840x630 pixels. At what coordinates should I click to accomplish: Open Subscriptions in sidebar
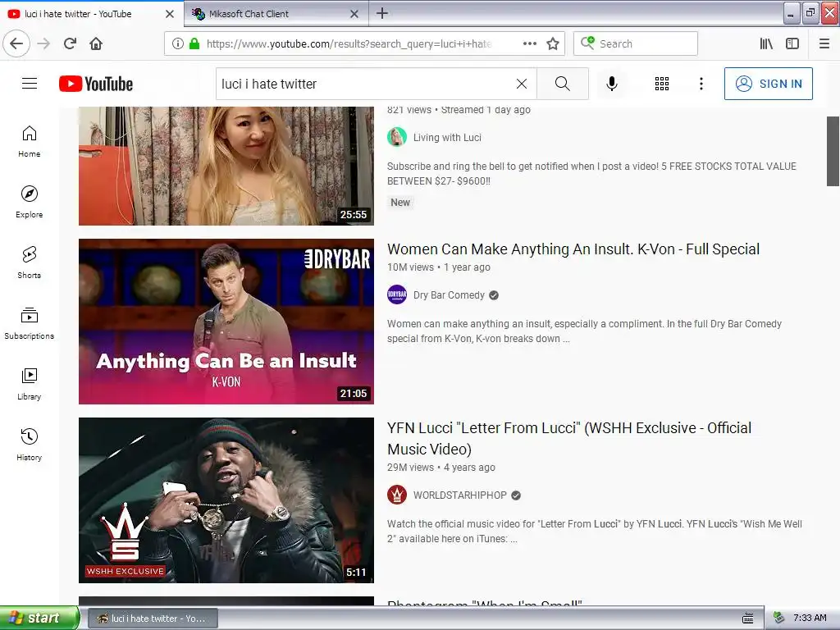tap(30, 323)
